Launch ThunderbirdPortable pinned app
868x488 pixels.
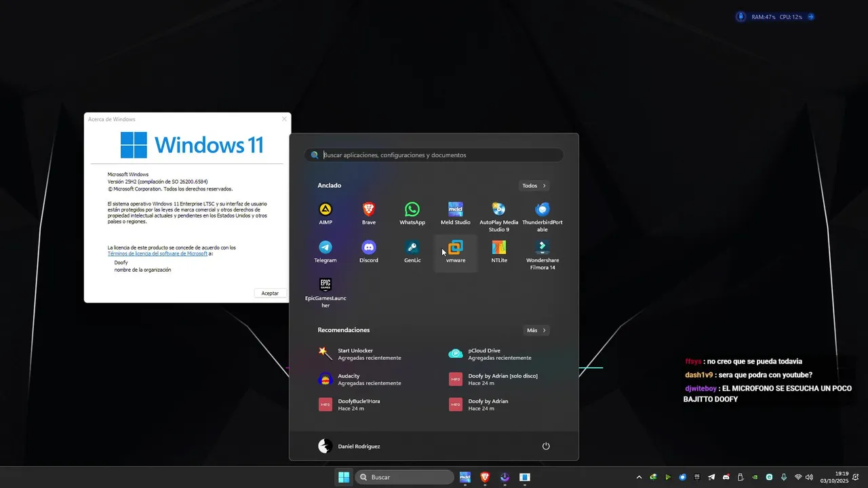tap(542, 217)
